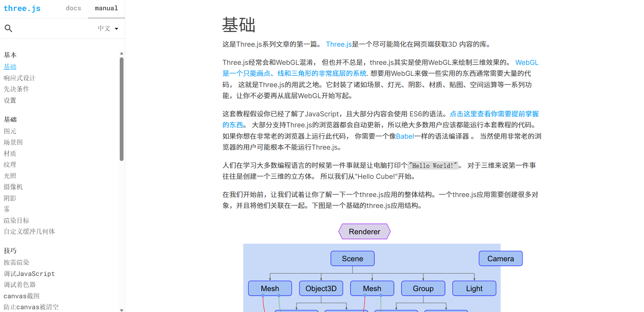Follow the Three.js link in first paragraph
Image resolution: width=644 pixels, height=312 pixels.
339,44
